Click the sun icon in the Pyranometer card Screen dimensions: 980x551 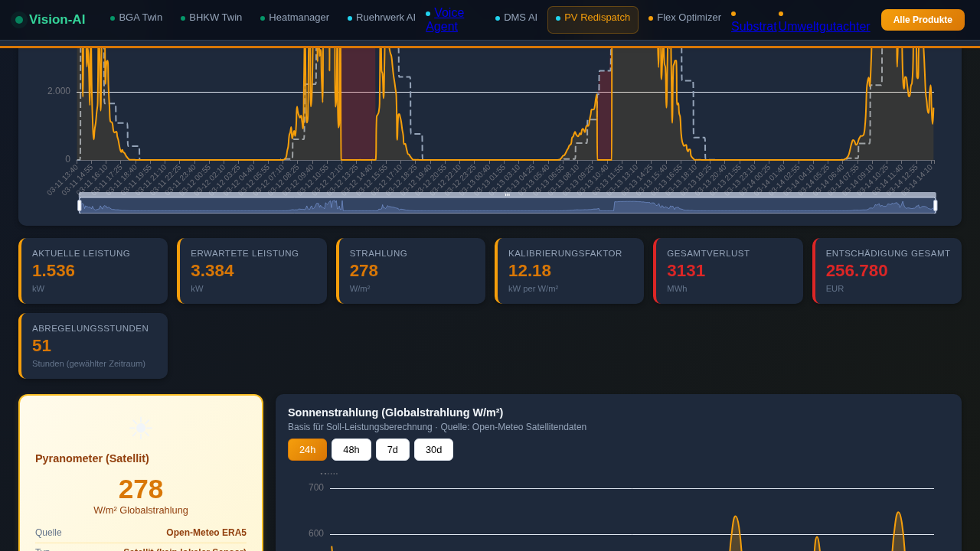click(x=140, y=427)
